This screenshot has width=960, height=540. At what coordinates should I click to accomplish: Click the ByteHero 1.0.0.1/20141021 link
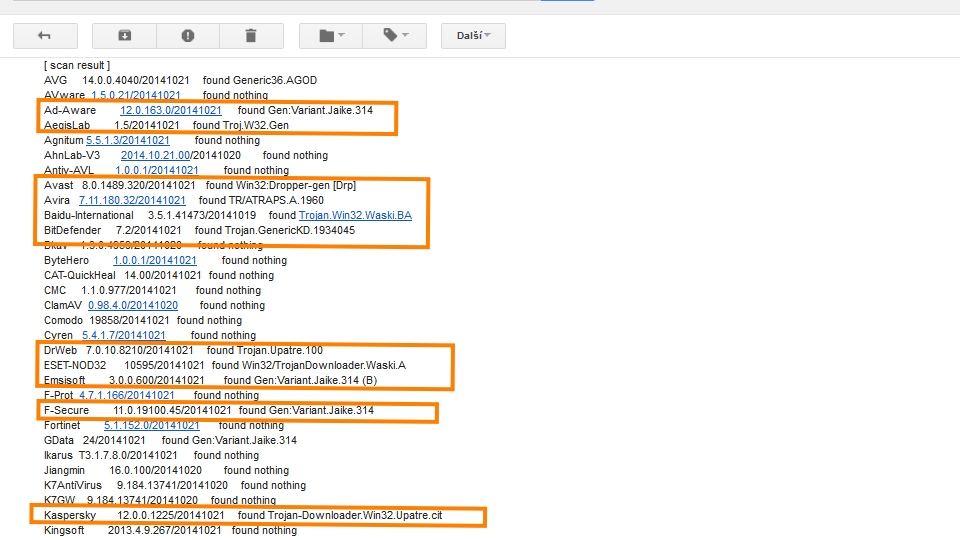155,260
